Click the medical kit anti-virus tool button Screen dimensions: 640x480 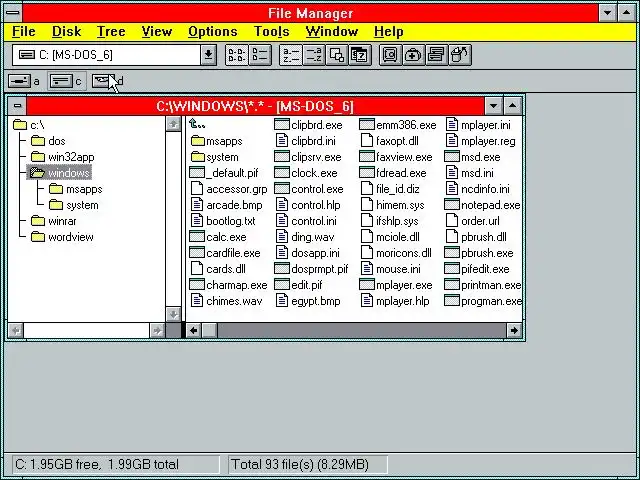(x=413, y=55)
